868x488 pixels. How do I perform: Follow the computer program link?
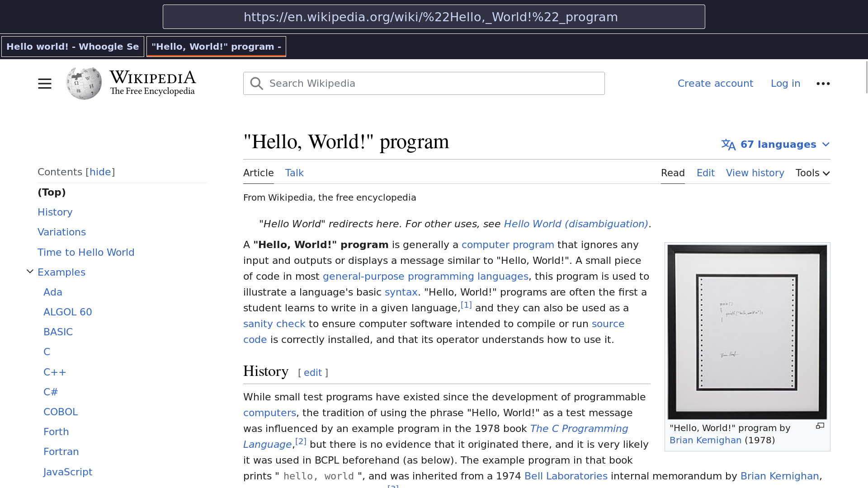click(508, 245)
